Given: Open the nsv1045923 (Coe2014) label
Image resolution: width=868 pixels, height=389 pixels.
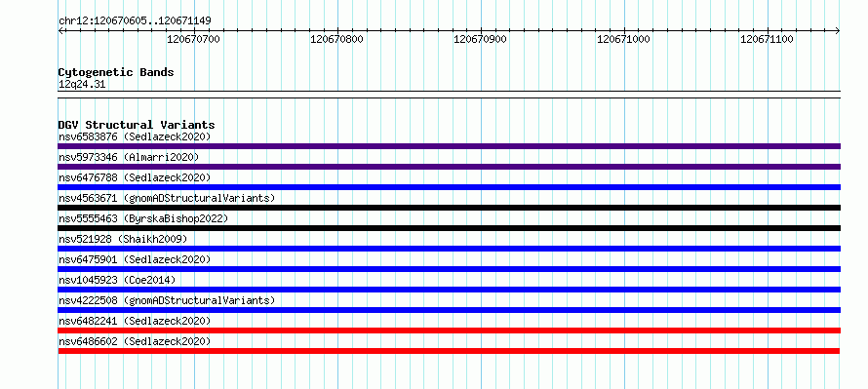Looking at the screenshot, I should 117,280.
